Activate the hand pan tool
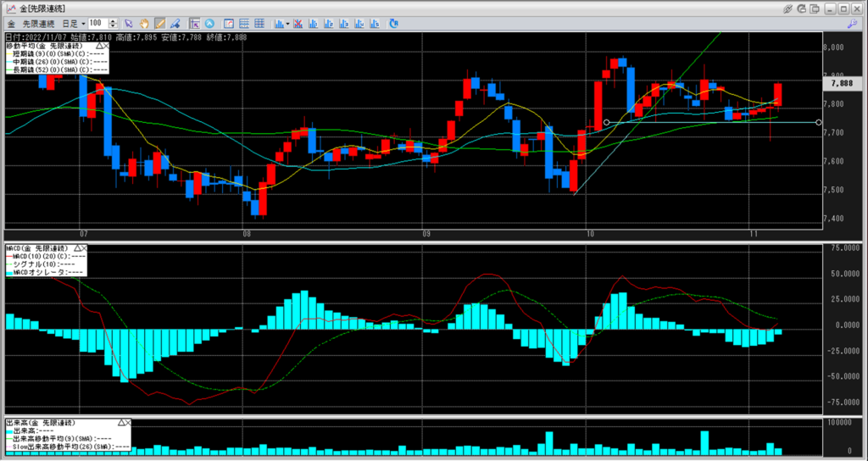Image resolution: width=868 pixels, height=461 pixels. coord(144,23)
